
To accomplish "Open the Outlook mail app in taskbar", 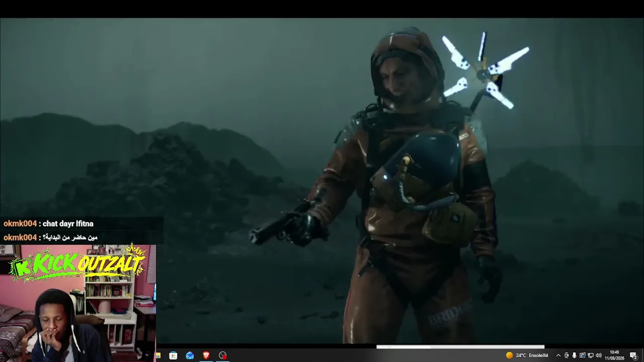I will pyautogui.click(x=190, y=355).
